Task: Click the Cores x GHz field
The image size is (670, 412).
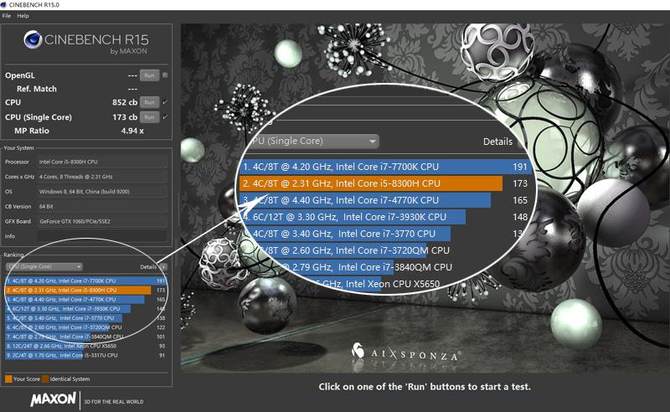Action: pyautogui.click(x=103, y=177)
